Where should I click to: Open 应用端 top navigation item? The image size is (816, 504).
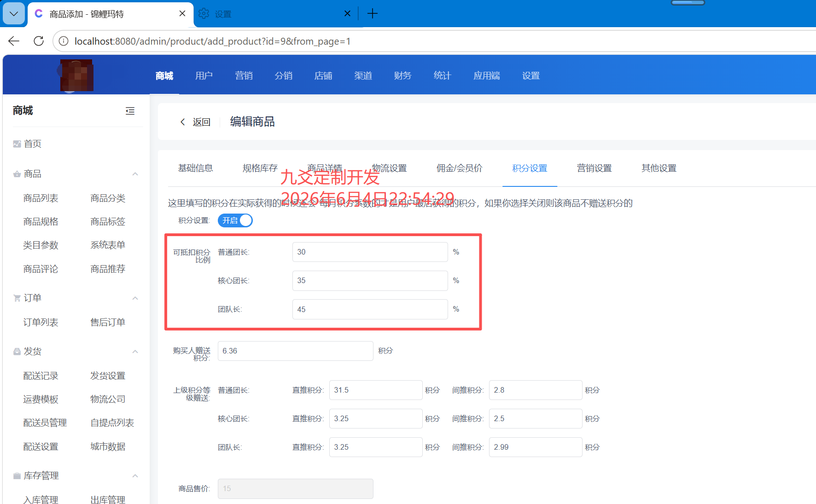[x=487, y=75]
